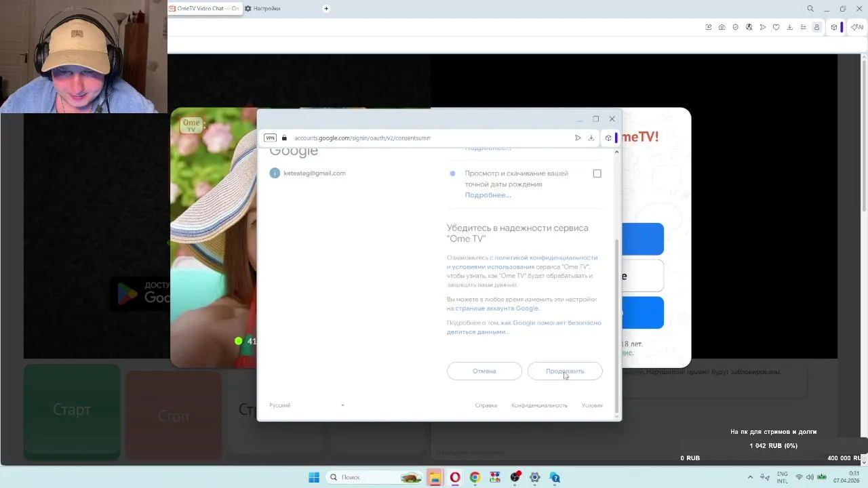Open the Windows Start menu
868x488 pixels.
point(314,477)
